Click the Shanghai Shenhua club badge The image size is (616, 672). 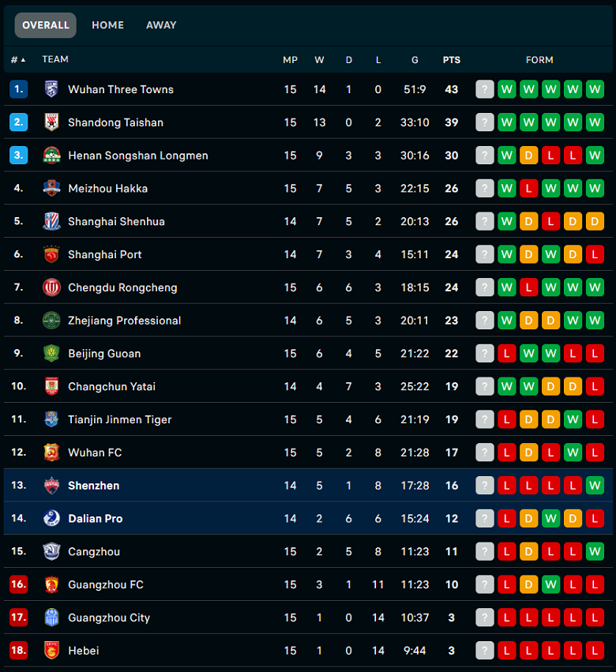pos(51,221)
